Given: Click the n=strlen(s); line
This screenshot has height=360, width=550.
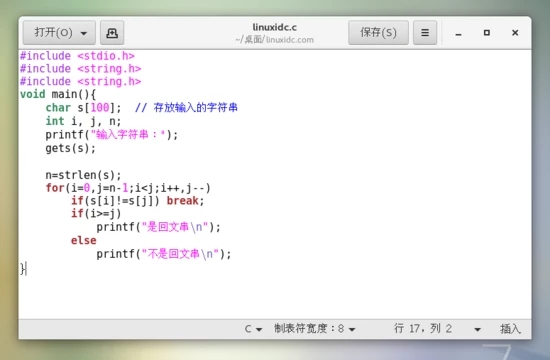Looking at the screenshot, I should 83,175.
